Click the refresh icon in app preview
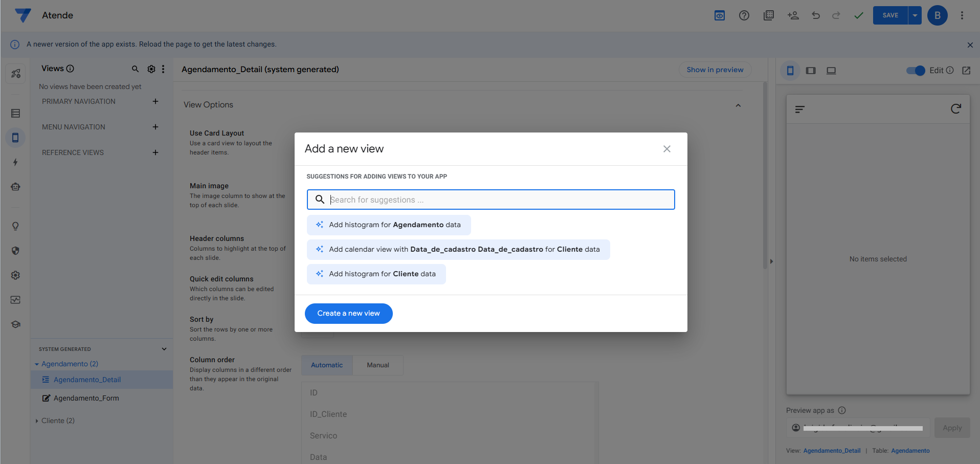The height and width of the screenshot is (464, 980). 955,108
